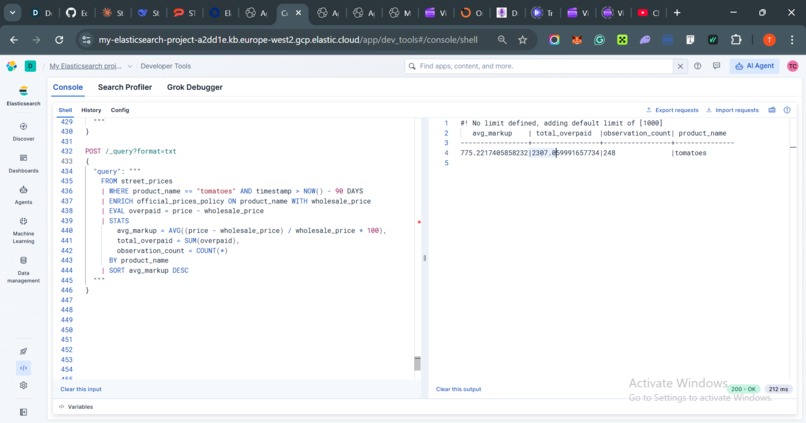Select the History sub-tab
This screenshot has height=423, width=806.
[x=91, y=110]
